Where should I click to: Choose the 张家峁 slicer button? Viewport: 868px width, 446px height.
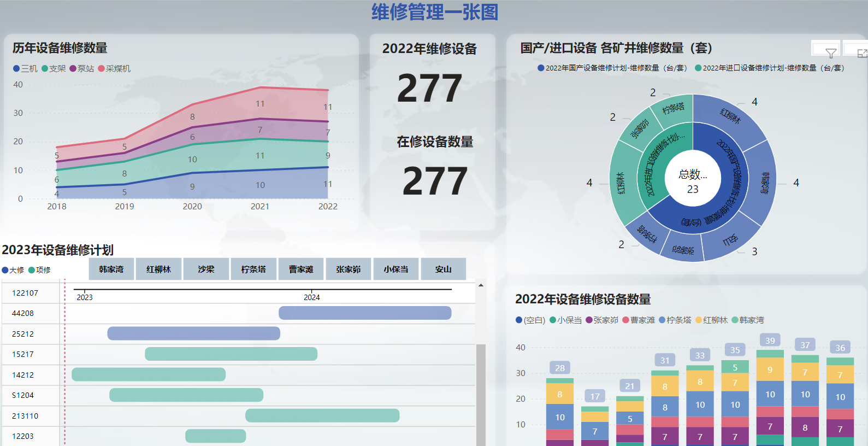[x=349, y=269]
